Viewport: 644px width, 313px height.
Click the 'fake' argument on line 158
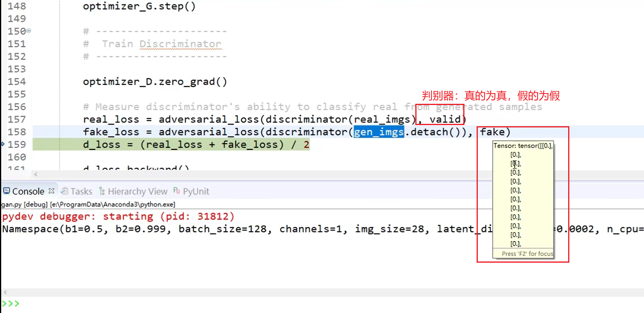(x=492, y=132)
